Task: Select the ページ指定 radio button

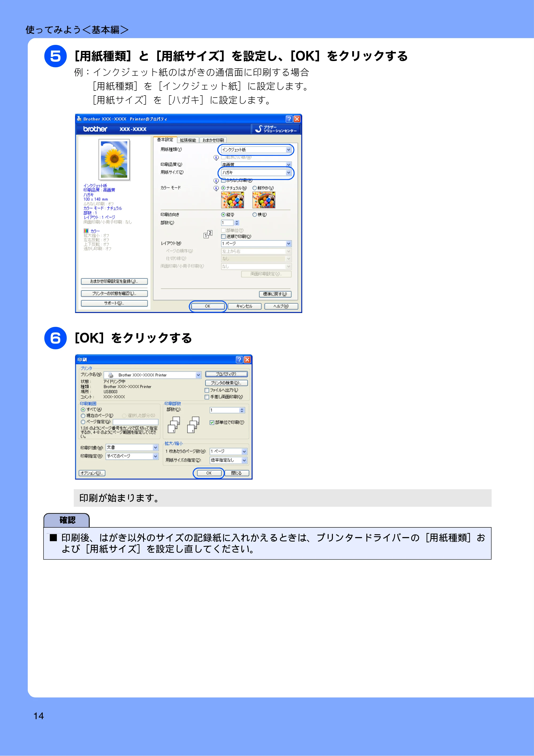Action: pyautogui.click(x=83, y=422)
